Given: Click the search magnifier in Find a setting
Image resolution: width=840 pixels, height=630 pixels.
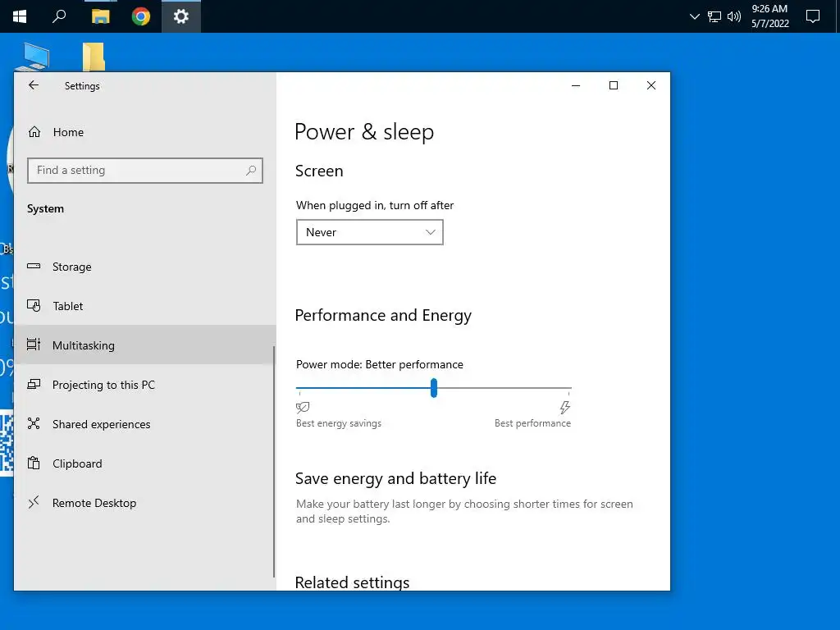Looking at the screenshot, I should (251, 171).
